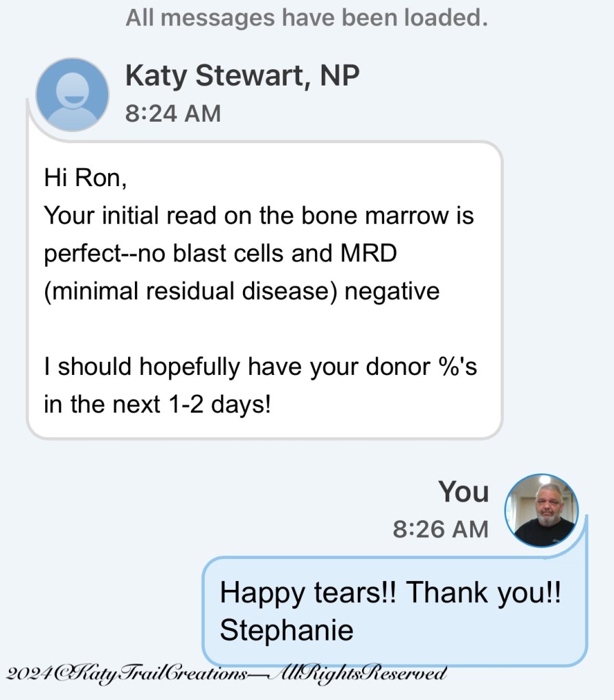Click the line about donor %'s
614x700 pixels.
point(260,367)
